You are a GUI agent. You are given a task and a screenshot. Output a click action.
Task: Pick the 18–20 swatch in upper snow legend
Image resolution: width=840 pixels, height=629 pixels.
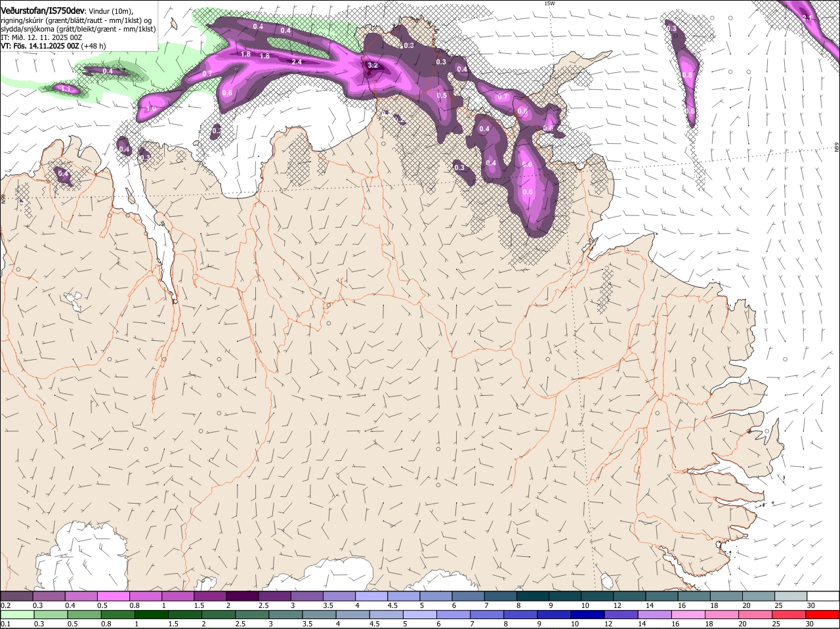pyautogui.click(x=726, y=596)
